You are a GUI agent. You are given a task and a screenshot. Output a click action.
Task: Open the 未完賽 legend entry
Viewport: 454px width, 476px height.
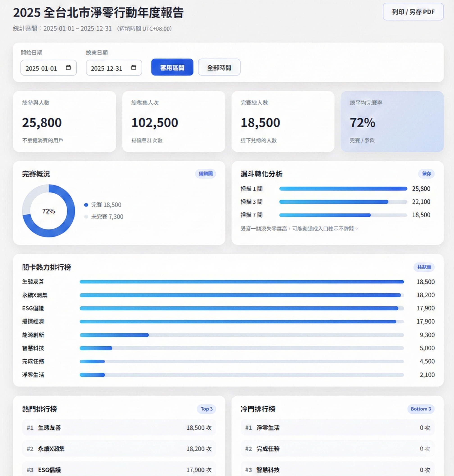click(x=104, y=217)
